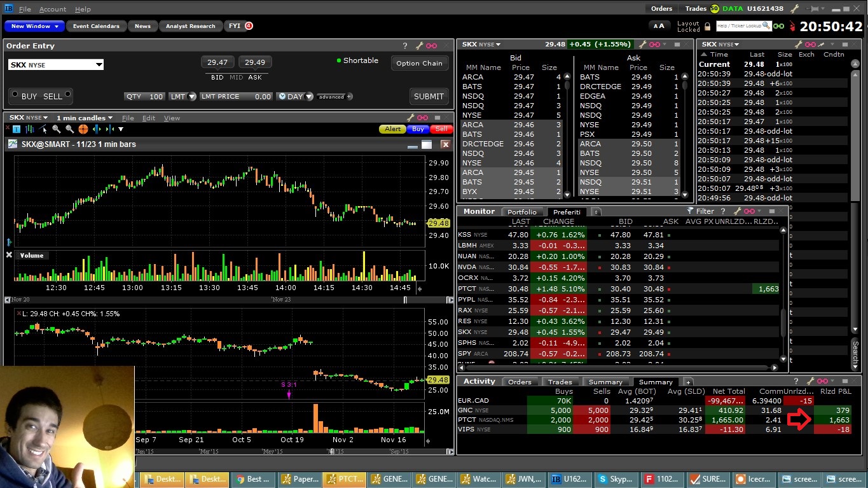868x488 pixels.
Task: Click magnifier in Ticker Lookup box
Action: 766,25
